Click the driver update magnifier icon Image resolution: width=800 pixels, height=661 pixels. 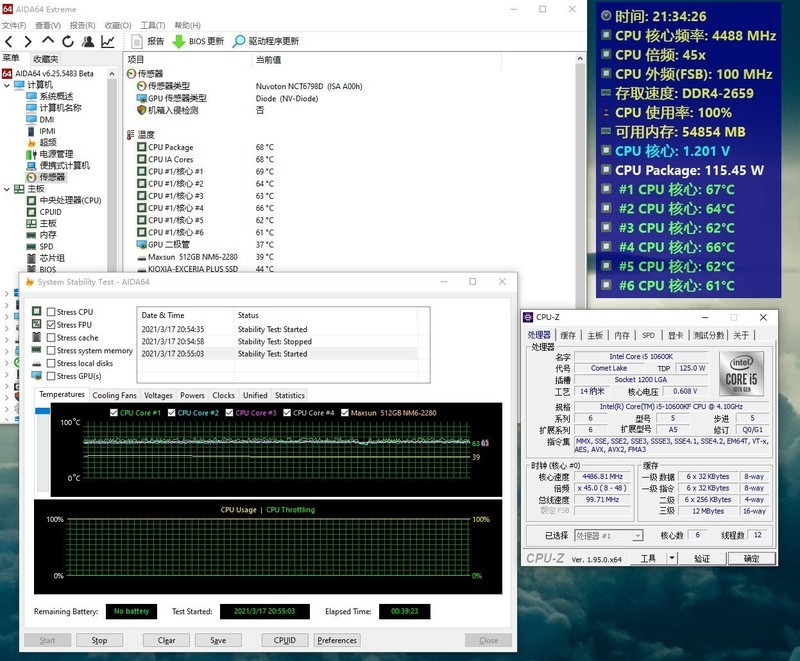point(239,41)
